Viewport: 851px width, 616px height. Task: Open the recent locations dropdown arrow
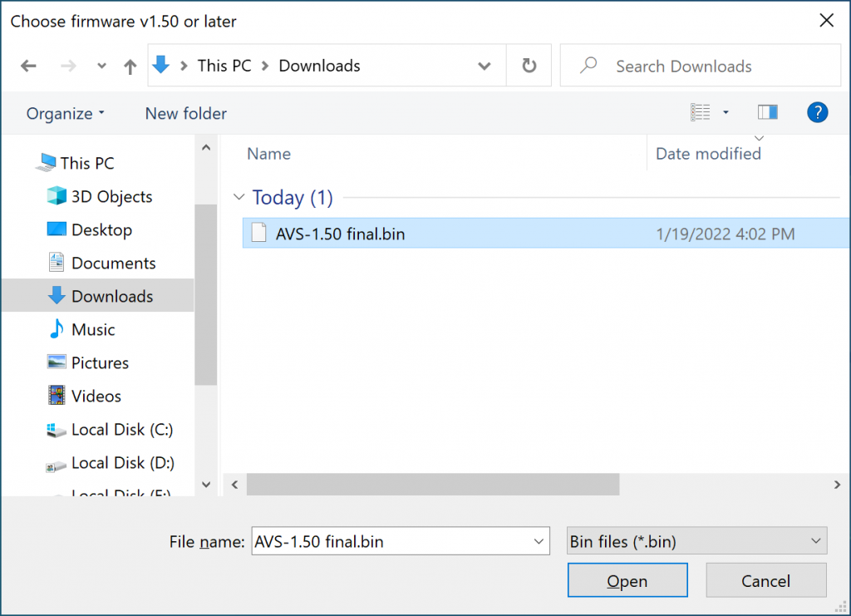101,67
